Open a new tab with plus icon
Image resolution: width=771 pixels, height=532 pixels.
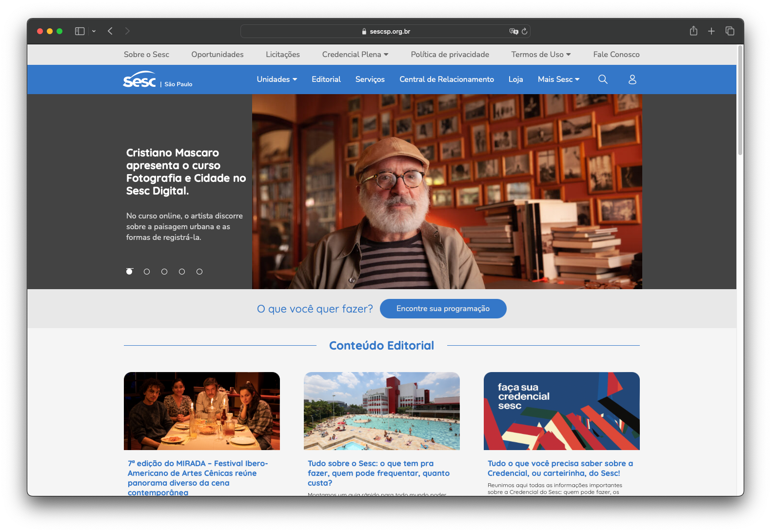pos(712,31)
